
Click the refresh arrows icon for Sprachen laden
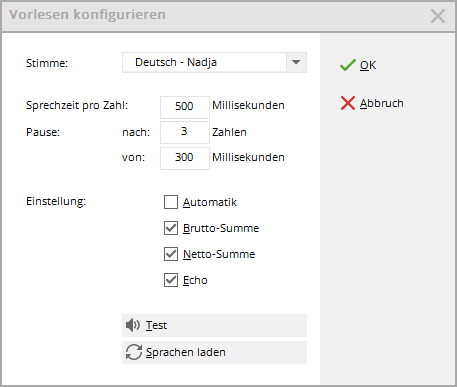point(134,352)
